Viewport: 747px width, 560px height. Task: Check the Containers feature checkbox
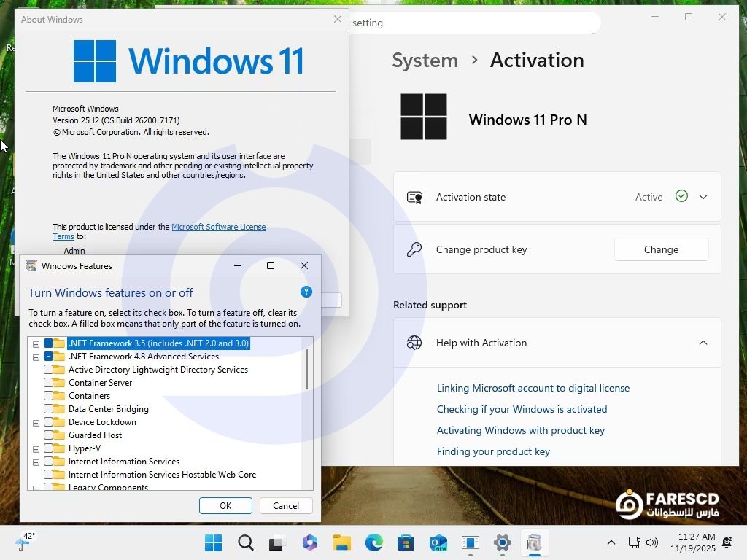coord(49,396)
